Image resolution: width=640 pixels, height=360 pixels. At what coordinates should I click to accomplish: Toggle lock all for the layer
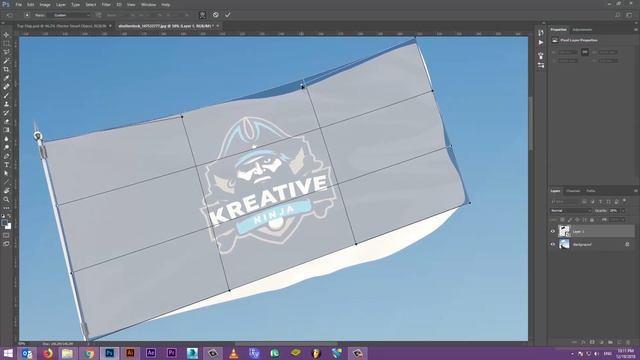(x=592, y=220)
